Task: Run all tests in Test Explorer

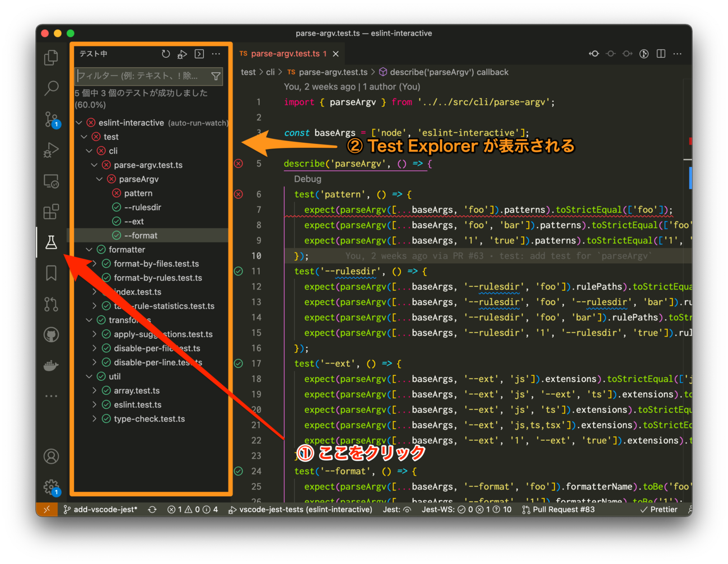Action: (182, 54)
